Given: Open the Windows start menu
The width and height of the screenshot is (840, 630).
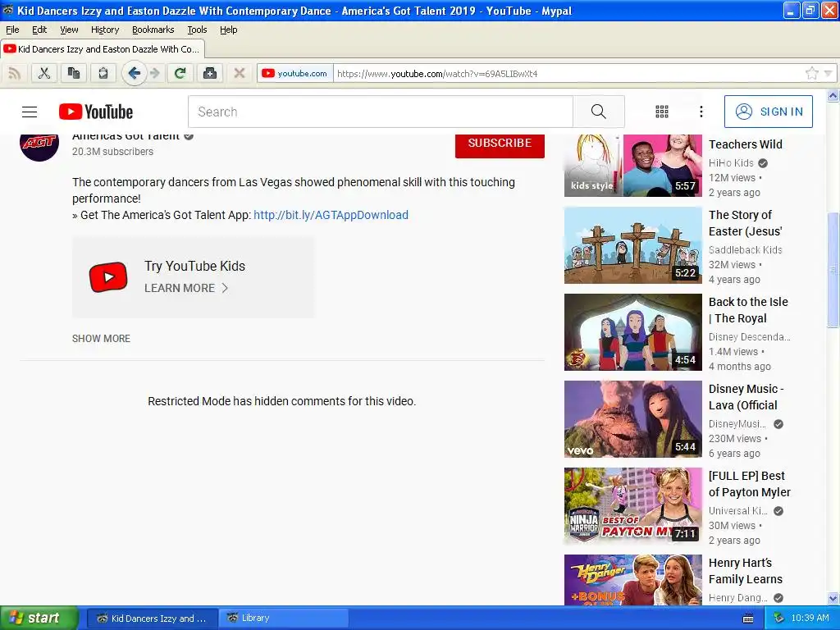Looking at the screenshot, I should pyautogui.click(x=39, y=618).
